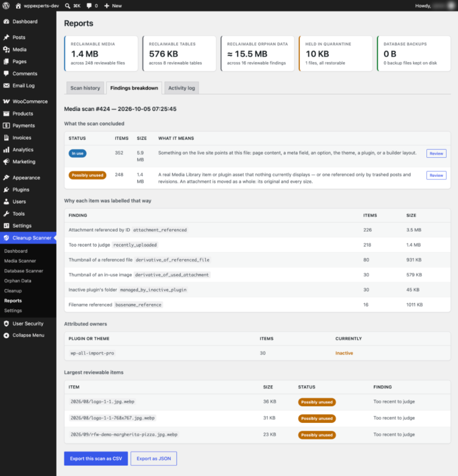Click the WordPress logo icon in admin bar
Viewport: 458px width, 476px height.
point(6,6)
